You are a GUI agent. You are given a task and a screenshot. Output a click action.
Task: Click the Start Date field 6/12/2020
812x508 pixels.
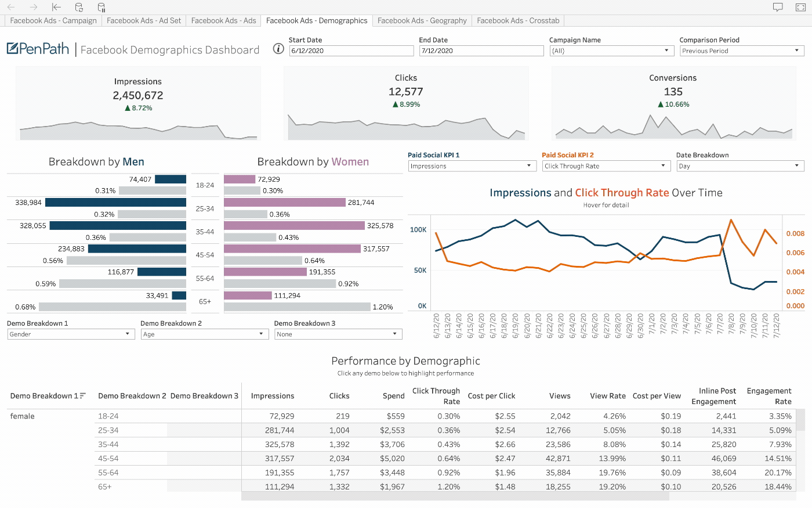point(351,51)
